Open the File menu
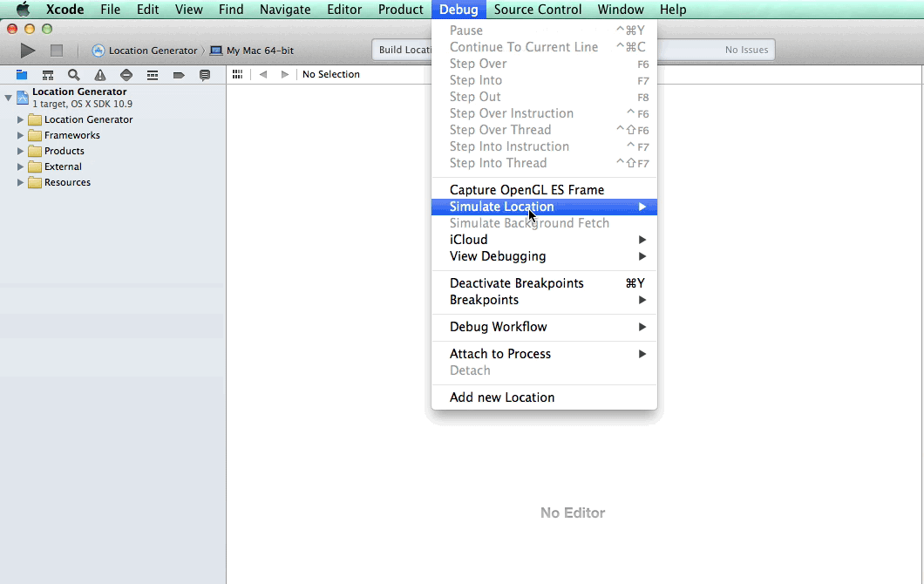This screenshot has width=924, height=584. coord(110,10)
